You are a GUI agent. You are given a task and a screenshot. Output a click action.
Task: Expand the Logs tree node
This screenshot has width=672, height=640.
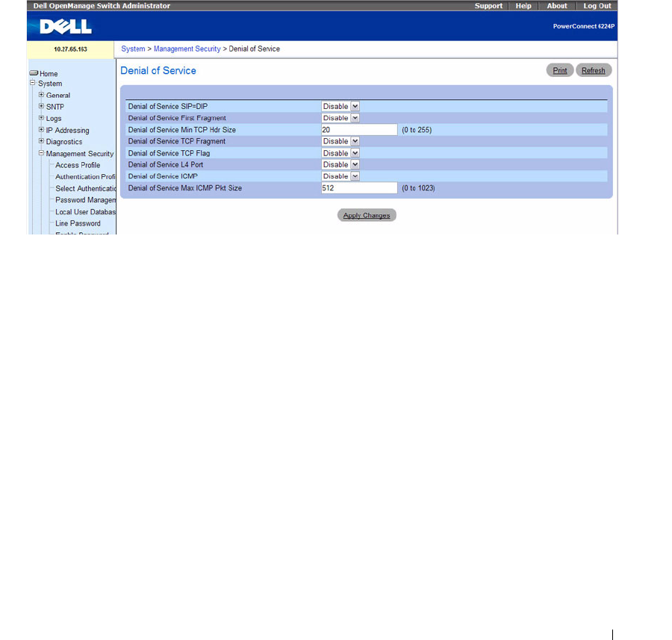click(41, 117)
